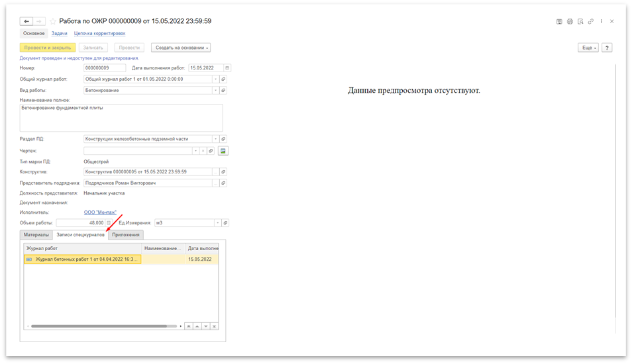Image resolution: width=632 pixels, height=364 pixels.
Task: Click the save-to-disk icon in the title bar
Action: [559, 21]
